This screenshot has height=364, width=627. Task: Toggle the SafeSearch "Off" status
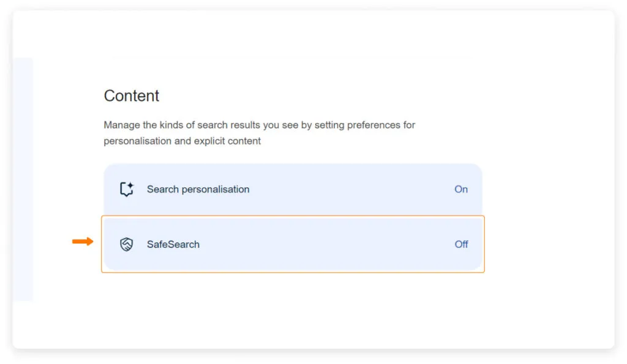pos(461,244)
